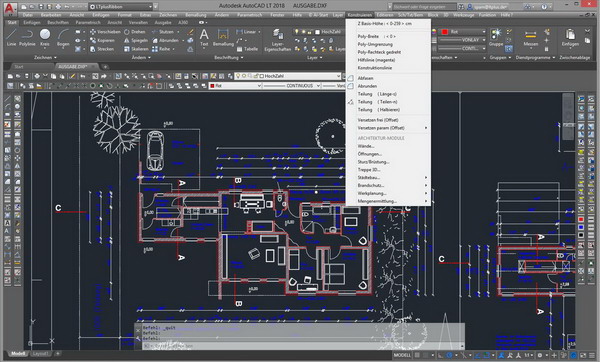Expand the Brandschutz... submenu
600x362 pixels.
388,185
